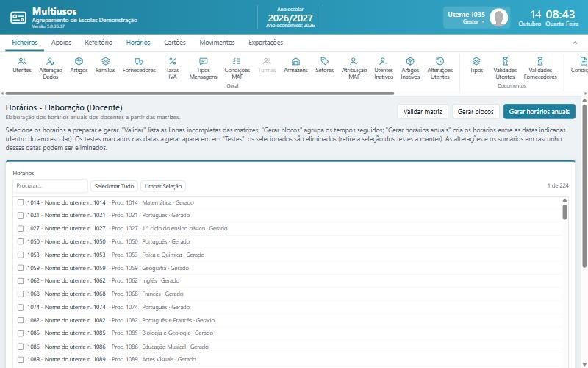Viewport: 588px width, 368px height.
Task: Click the user avatar picture
Action: coord(499,17)
